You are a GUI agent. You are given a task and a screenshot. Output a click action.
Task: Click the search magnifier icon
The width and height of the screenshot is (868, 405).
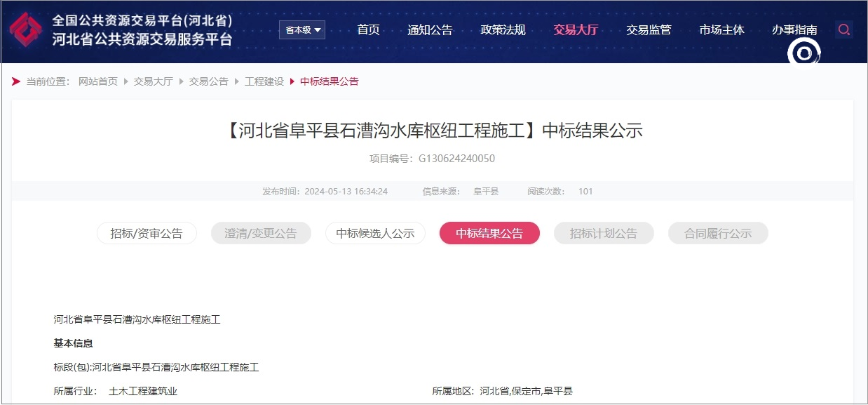(844, 29)
